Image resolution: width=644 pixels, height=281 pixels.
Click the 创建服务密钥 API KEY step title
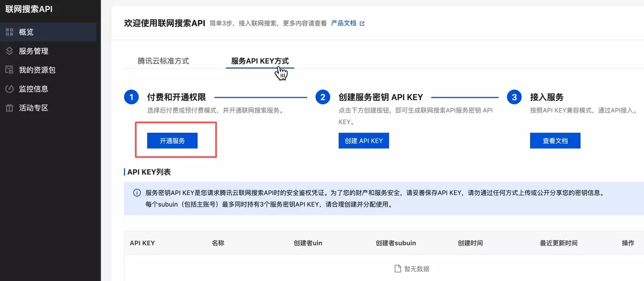click(x=381, y=97)
